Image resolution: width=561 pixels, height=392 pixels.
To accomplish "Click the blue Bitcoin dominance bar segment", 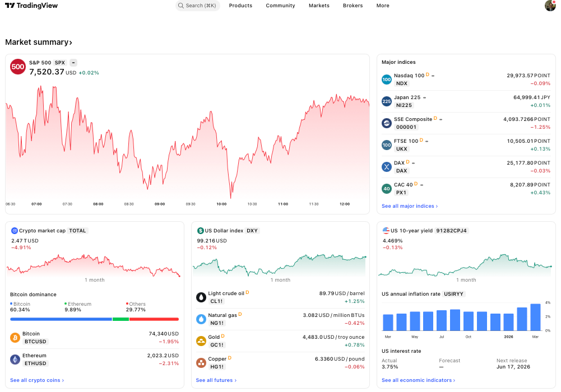I will [61, 319].
